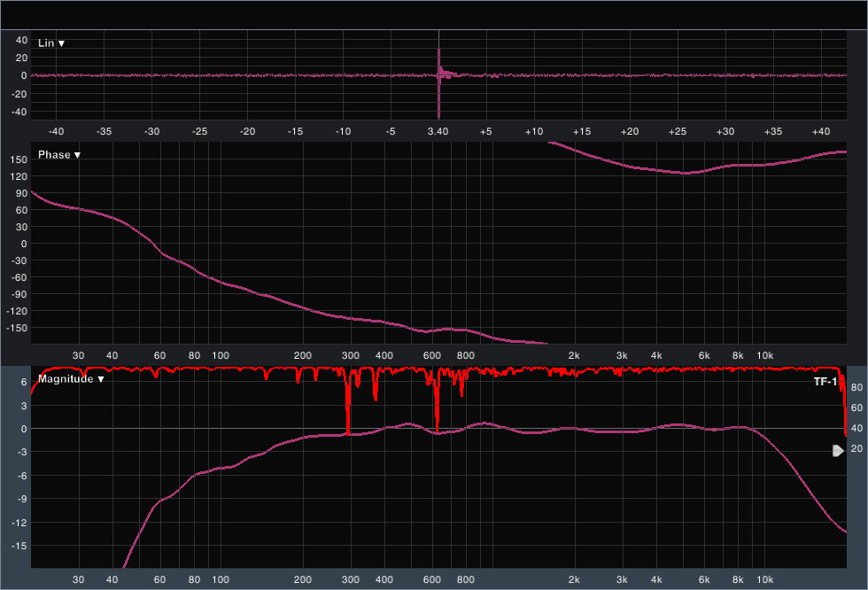868x590 pixels.
Task: Click the impulse peak spike in Lin plot
Action: tap(439, 83)
